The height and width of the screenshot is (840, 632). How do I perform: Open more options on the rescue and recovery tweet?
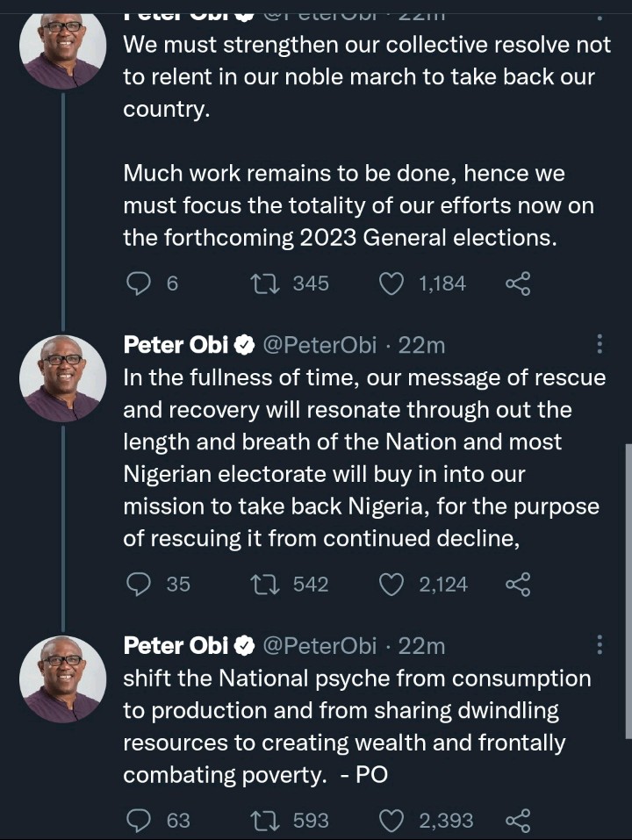[x=600, y=345]
